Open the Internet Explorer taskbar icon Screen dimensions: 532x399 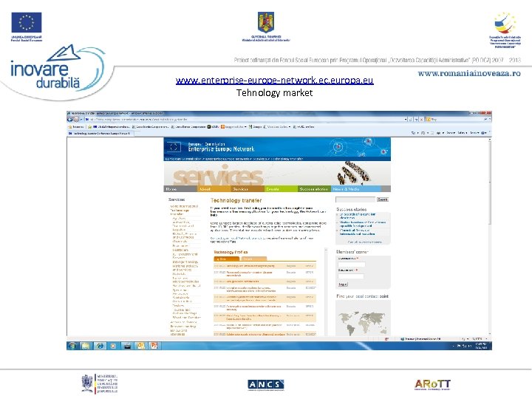tap(100, 346)
